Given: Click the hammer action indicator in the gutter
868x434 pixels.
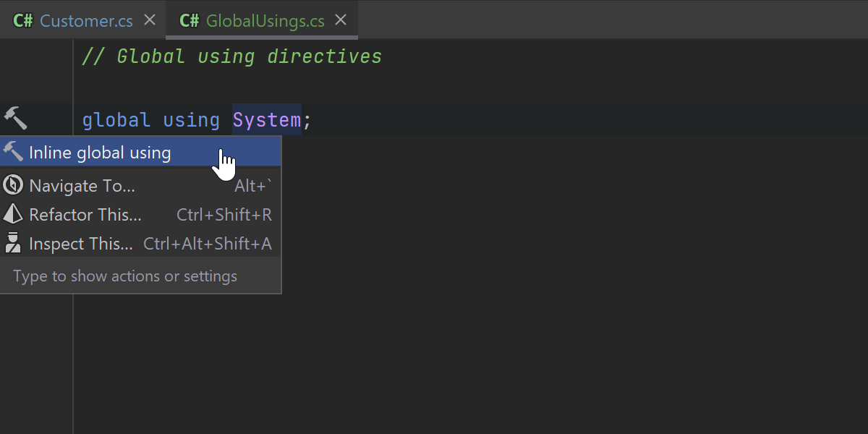Looking at the screenshot, I should pyautogui.click(x=15, y=117).
